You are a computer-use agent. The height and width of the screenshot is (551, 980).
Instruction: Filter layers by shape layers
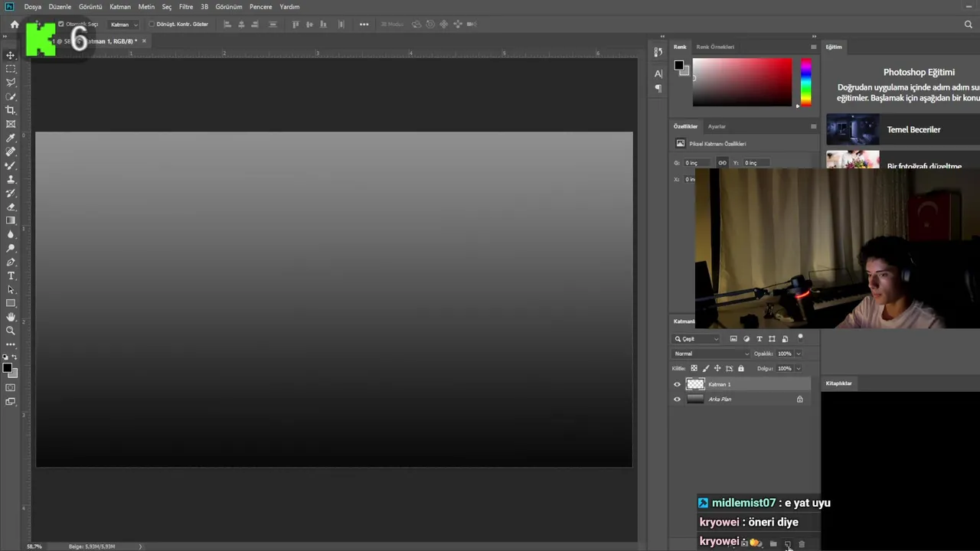pyautogui.click(x=772, y=338)
